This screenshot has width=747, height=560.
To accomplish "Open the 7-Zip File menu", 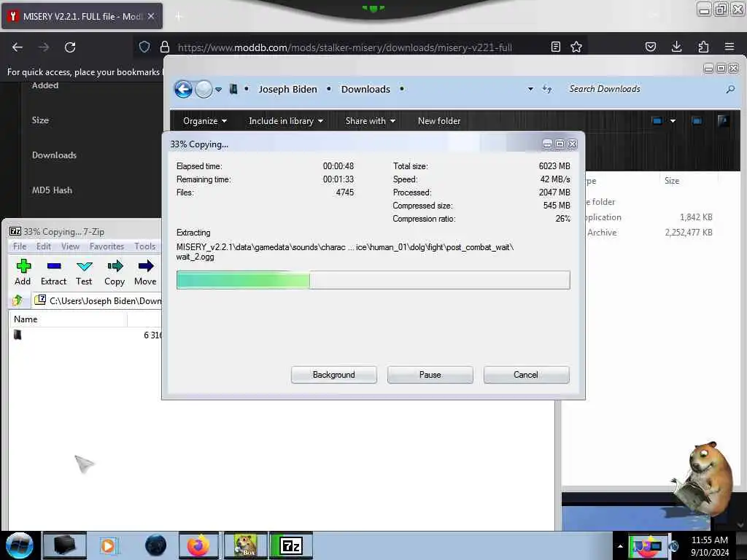I will coord(20,246).
